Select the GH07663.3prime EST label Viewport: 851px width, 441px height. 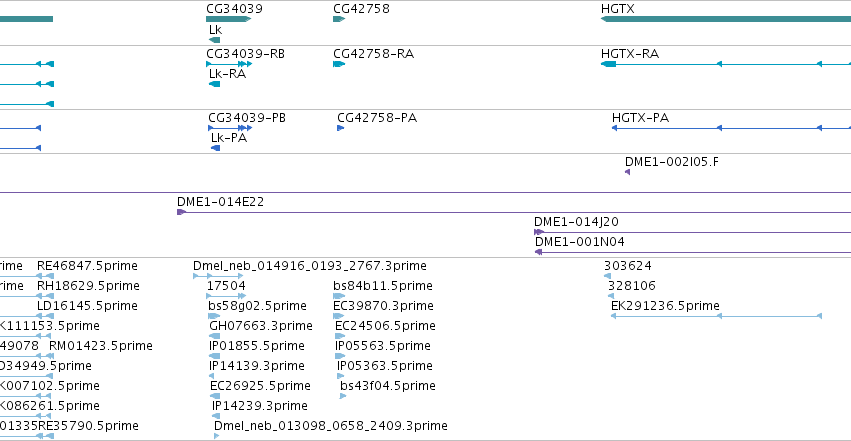[261, 326]
